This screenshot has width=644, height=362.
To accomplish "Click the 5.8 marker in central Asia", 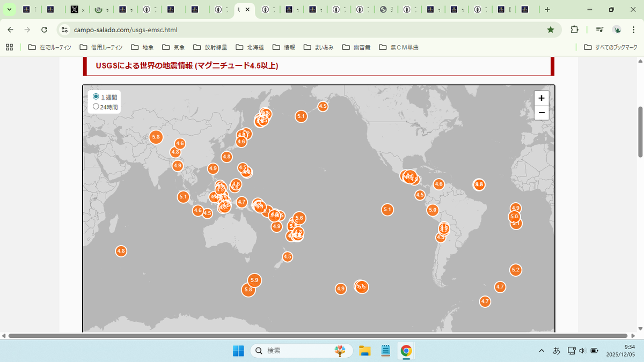I will click(x=156, y=137).
